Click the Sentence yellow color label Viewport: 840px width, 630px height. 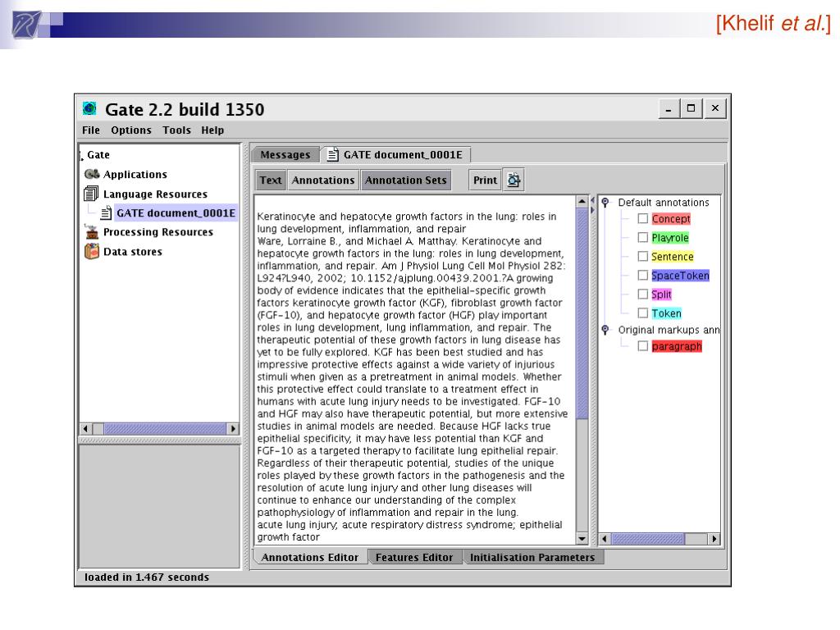pyautogui.click(x=673, y=257)
